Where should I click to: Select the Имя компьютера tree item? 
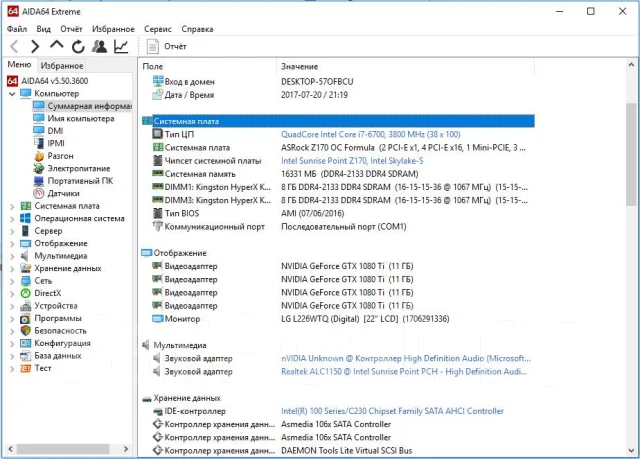coord(73,119)
